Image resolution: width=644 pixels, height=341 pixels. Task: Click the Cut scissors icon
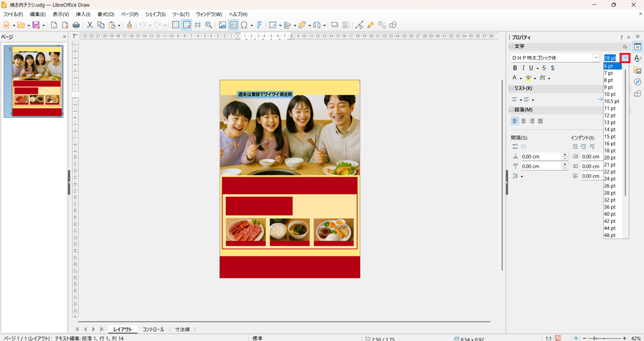click(x=90, y=25)
